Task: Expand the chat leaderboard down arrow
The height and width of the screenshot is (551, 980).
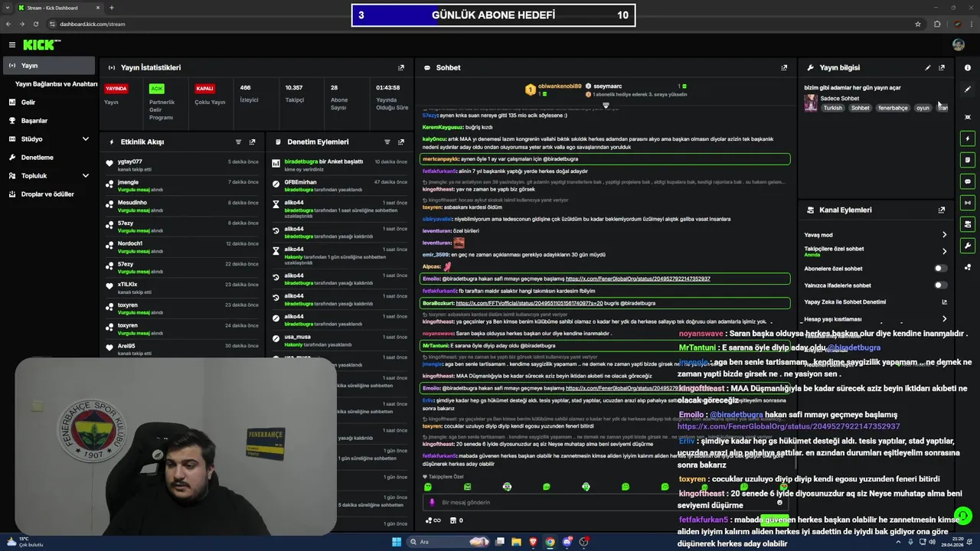Action: tap(606, 105)
